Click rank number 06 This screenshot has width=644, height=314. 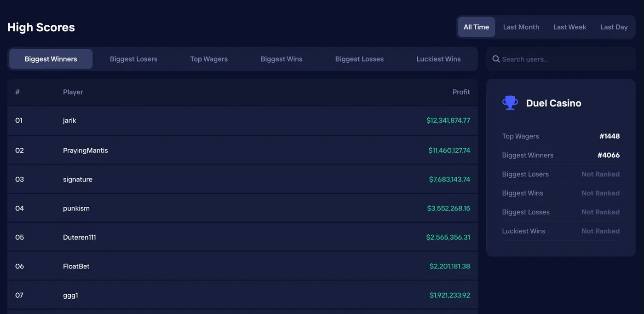tap(19, 266)
